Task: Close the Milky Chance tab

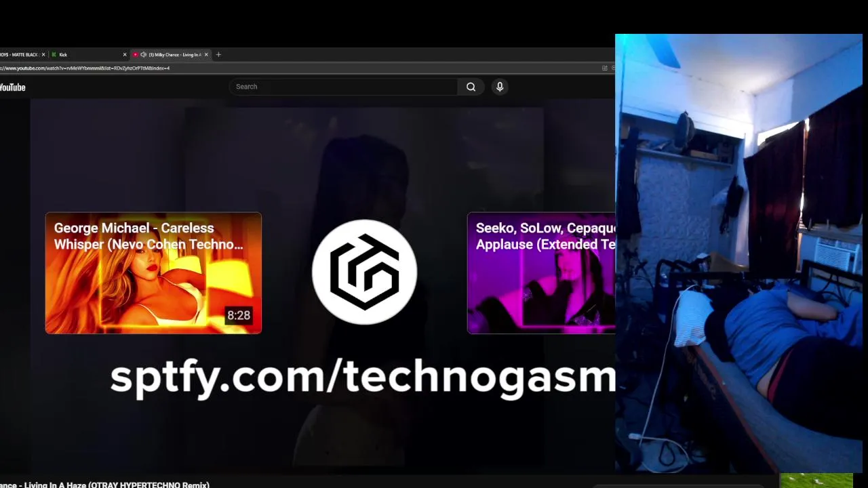Action: [x=207, y=54]
